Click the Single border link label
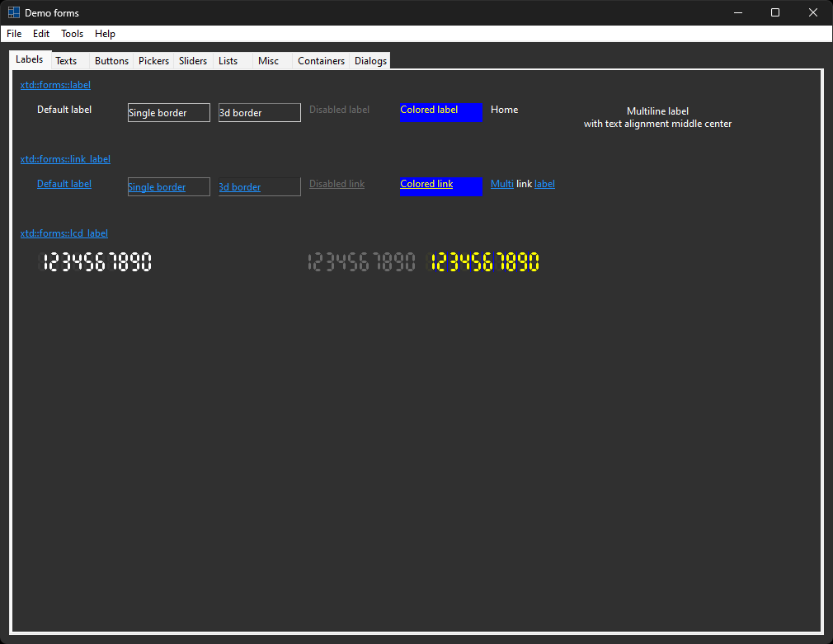 (157, 187)
